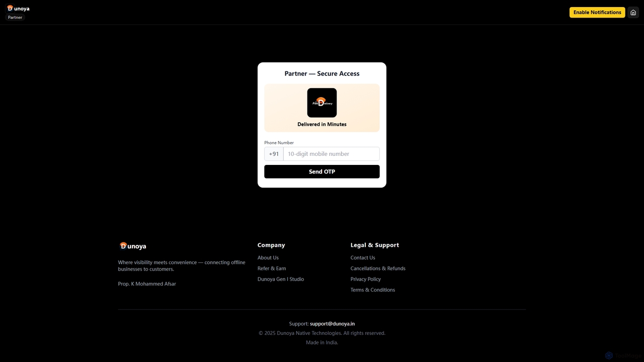Click the Legal & Support footer heading

pyautogui.click(x=375, y=245)
